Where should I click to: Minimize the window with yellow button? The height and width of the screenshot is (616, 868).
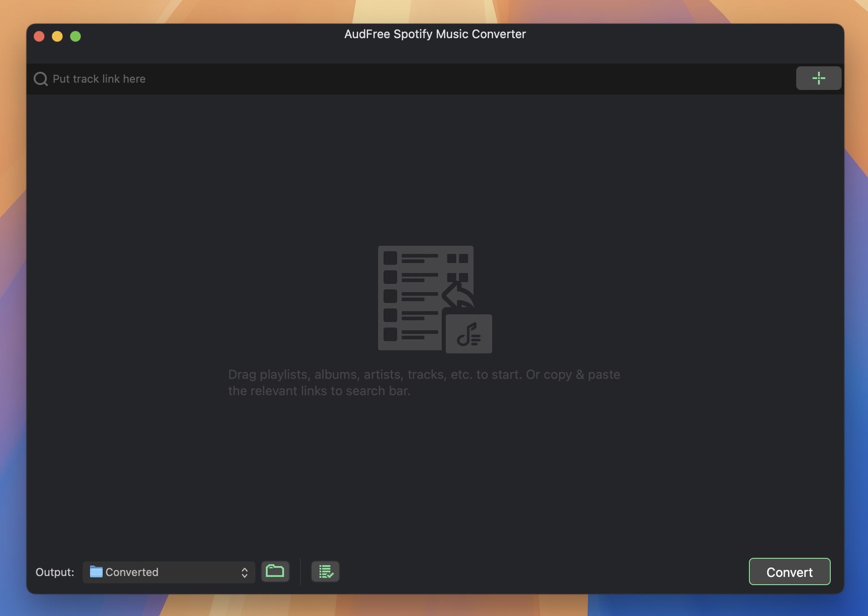57,36
